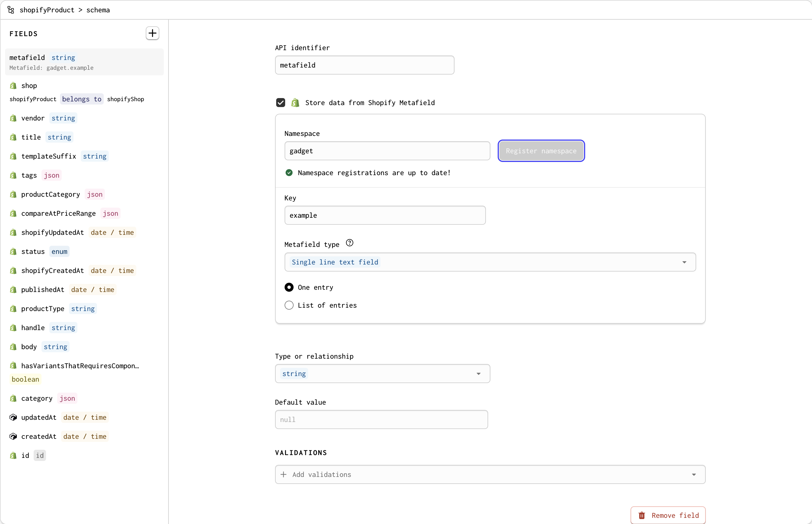Screen dimensions: 812x524
Task: Open handle field in list
Action: click(84, 328)
